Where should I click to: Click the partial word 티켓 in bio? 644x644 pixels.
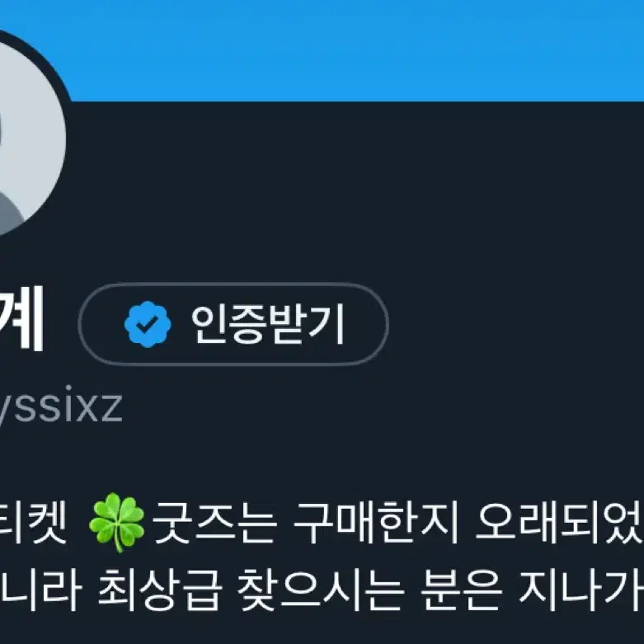33,523
